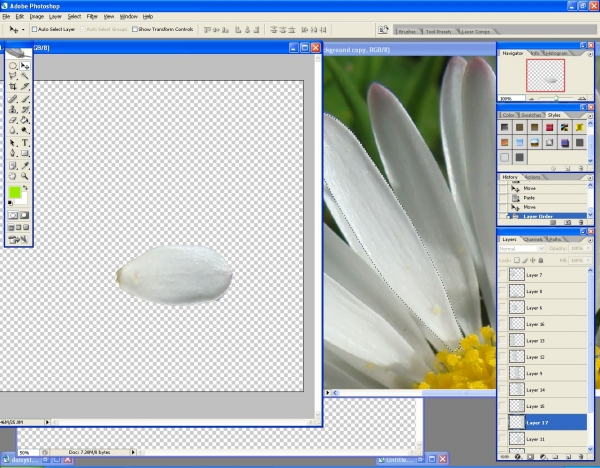Select the Slice tool
Screen dimensions: 600x468
point(25,86)
